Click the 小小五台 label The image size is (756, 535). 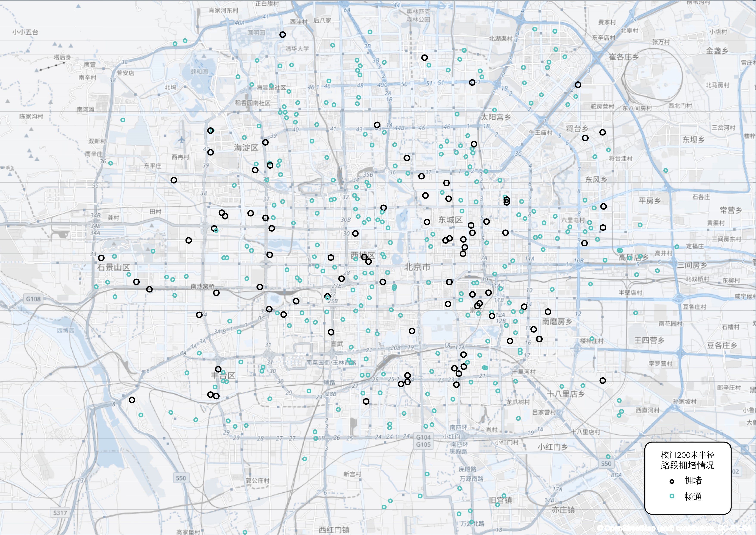pos(25,32)
